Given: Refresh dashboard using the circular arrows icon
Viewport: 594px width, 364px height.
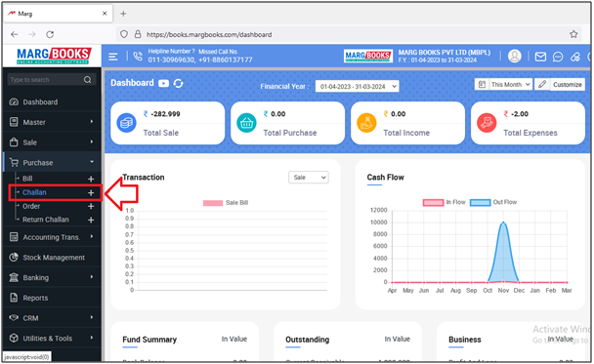Looking at the screenshot, I should click(x=178, y=83).
